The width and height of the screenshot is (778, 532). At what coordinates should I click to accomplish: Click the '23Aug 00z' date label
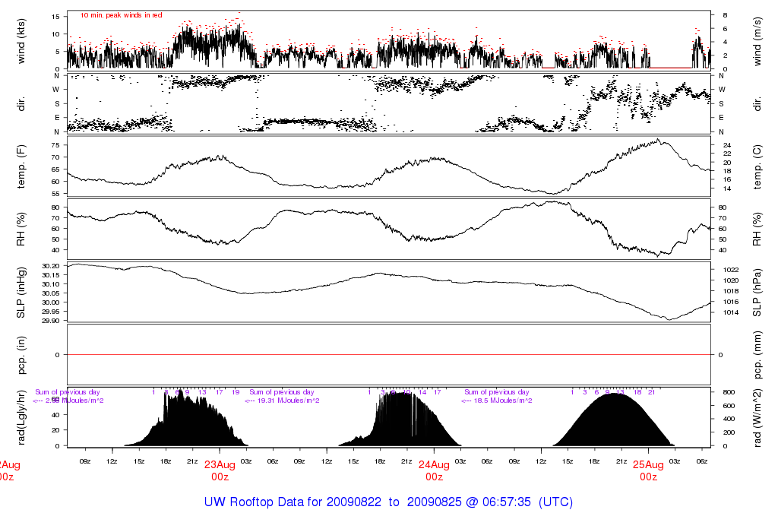point(220,470)
